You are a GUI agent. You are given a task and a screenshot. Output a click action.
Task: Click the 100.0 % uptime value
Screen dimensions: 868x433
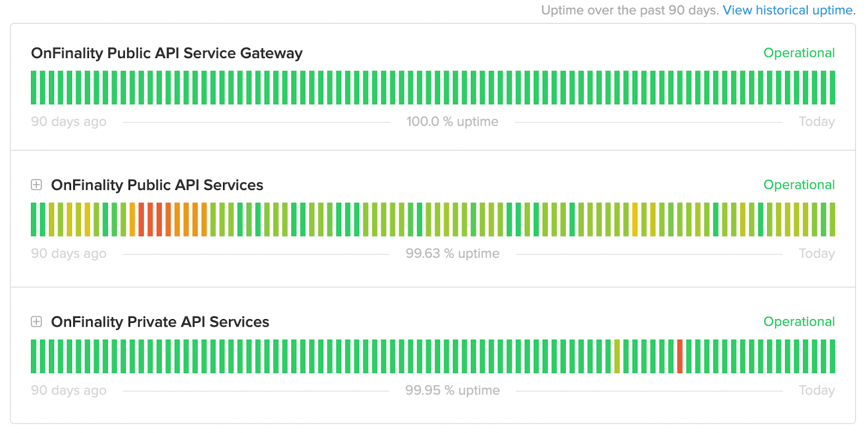[x=452, y=122]
